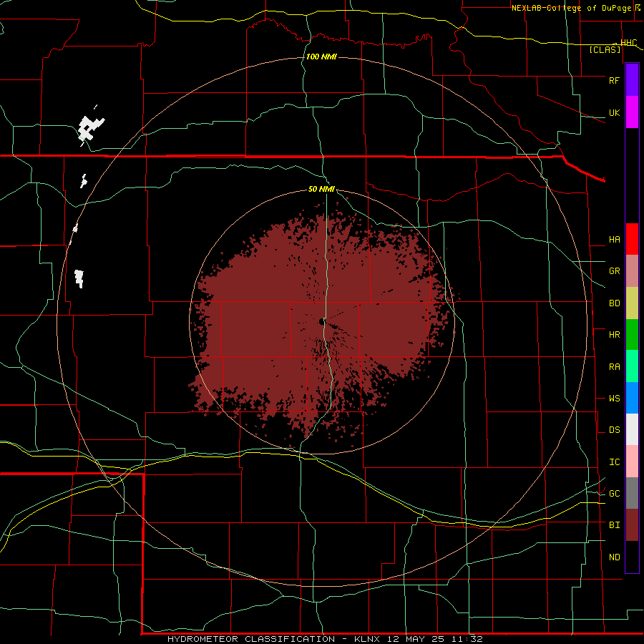Image resolution: width=644 pixels, height=644 pixels.
Task: Click the GC gray legend swatch
Action: coord(632,493)
